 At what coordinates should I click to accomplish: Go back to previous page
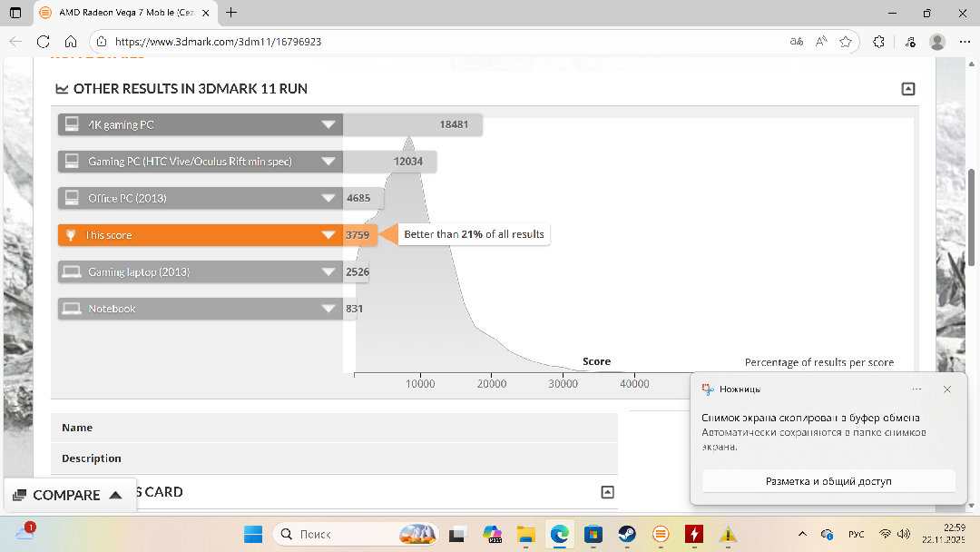pos(15,42)
